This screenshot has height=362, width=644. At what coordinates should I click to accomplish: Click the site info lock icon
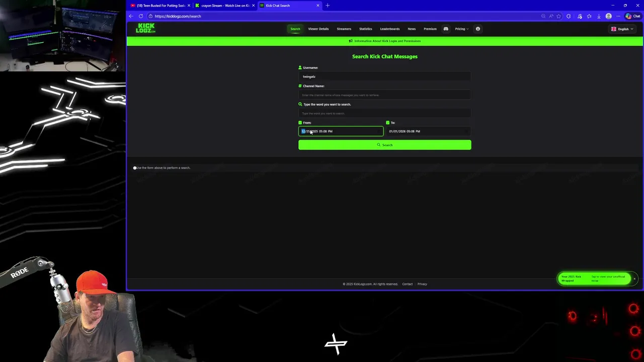coord(150,16)
